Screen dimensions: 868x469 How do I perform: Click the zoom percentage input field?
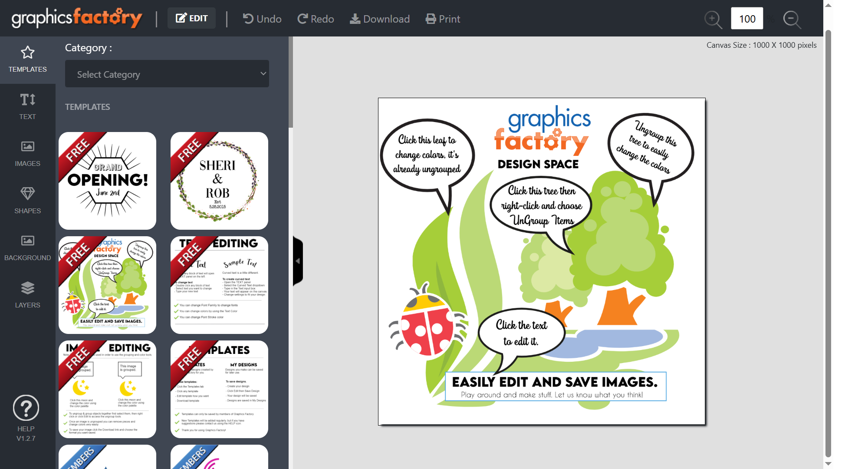(747, 18)
